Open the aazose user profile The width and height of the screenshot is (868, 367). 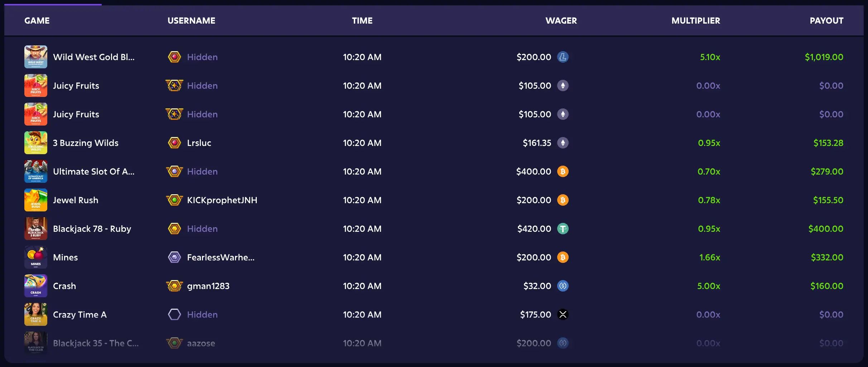pos(201,343)
